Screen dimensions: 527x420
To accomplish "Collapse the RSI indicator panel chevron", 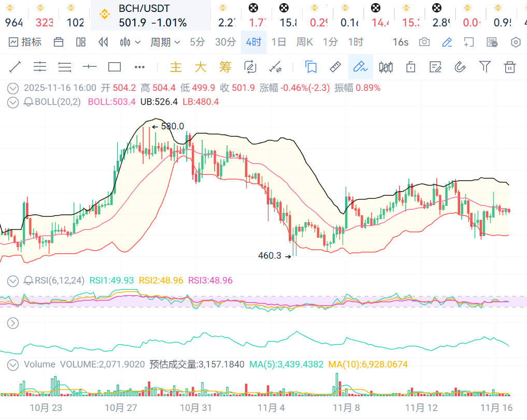I will click(13, 281).
